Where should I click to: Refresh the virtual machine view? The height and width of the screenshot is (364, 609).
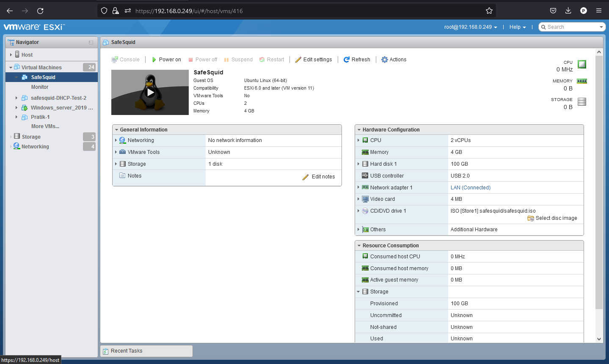point(356,59)
